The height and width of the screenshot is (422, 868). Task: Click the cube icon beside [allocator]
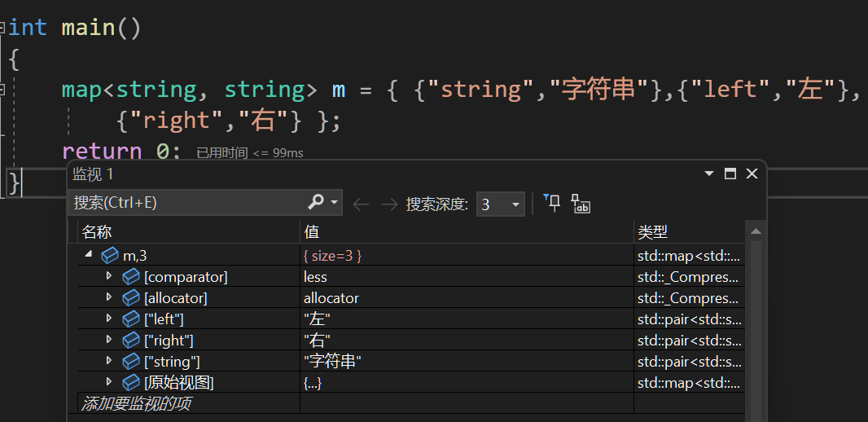[130, 298]
